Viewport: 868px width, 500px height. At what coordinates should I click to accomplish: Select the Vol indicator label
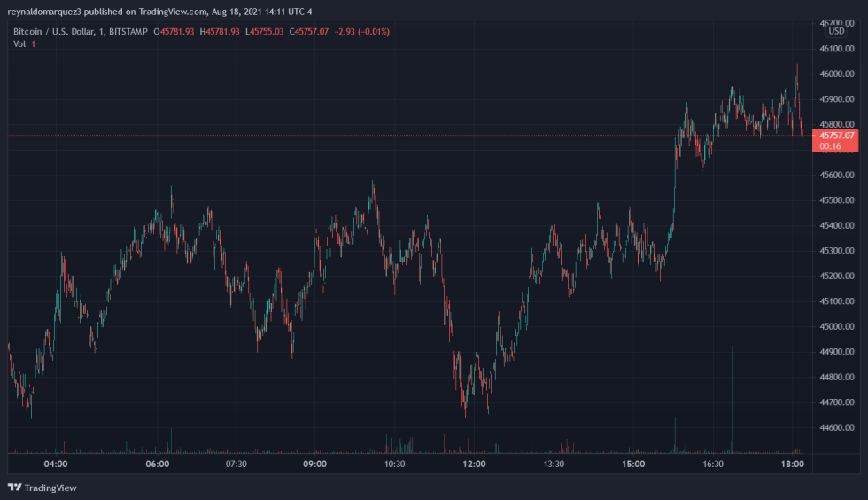click(19, 44)
